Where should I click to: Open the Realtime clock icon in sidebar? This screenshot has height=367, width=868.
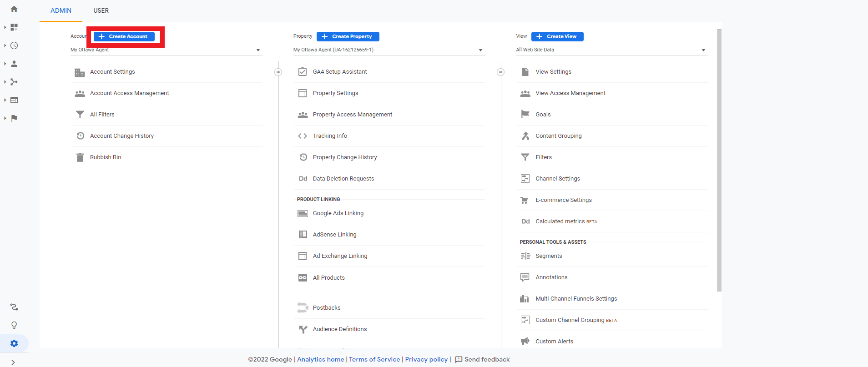[14, 45]
